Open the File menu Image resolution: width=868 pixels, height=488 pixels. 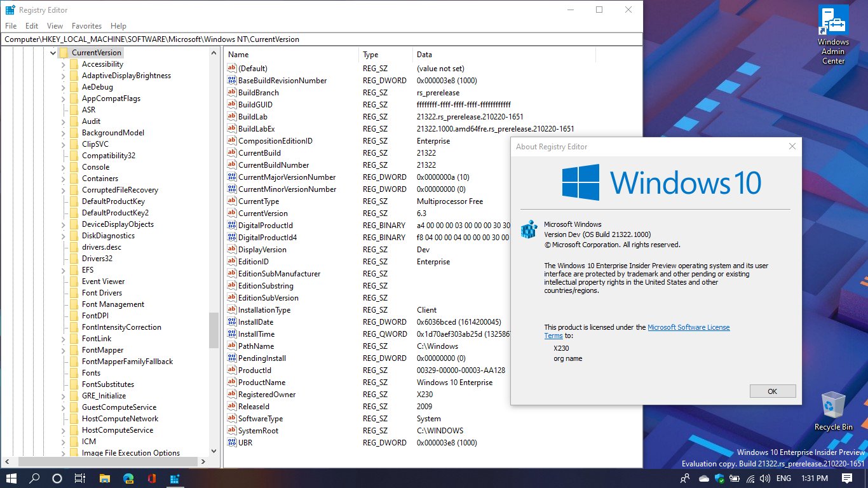pos(11,26)
